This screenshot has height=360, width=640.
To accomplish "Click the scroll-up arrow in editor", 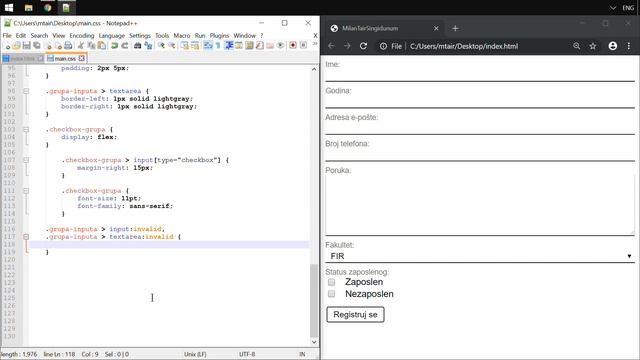I will coord(314,69).
